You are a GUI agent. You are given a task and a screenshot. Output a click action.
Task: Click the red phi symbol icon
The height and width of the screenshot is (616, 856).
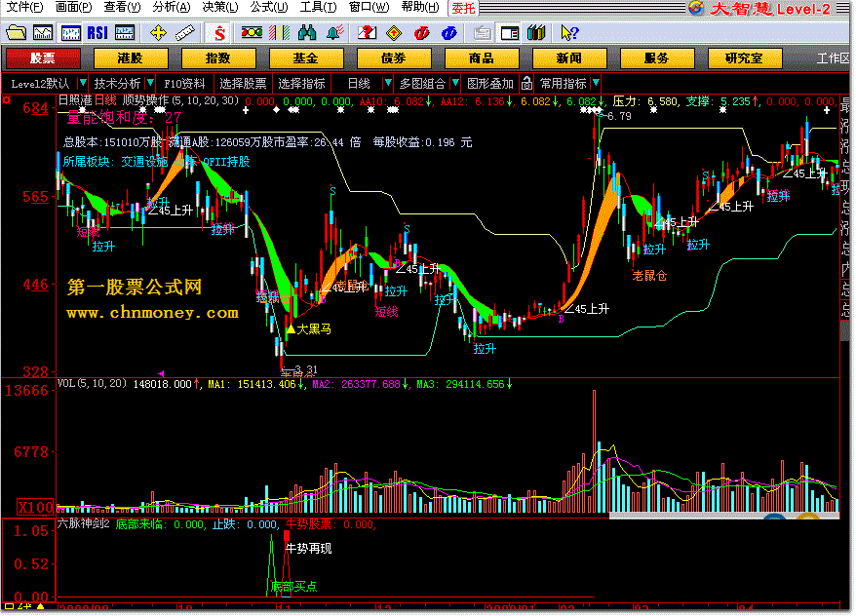[421, 33]
